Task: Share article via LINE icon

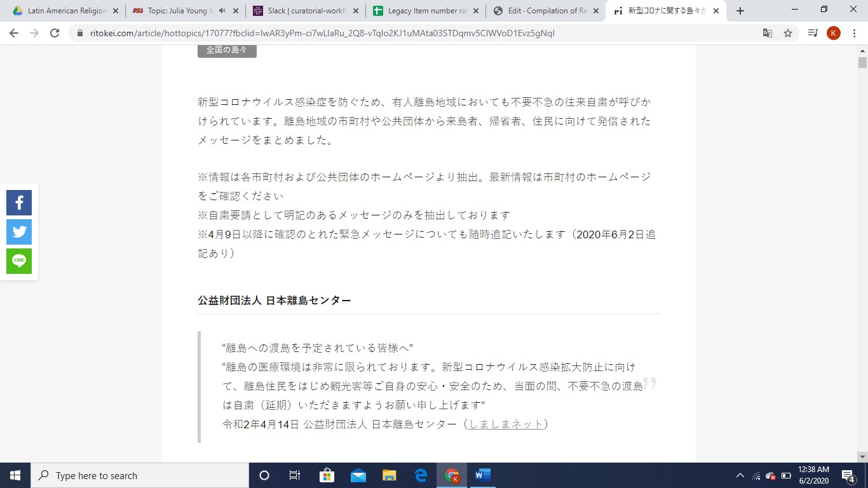Action: [x=19, y=261]
